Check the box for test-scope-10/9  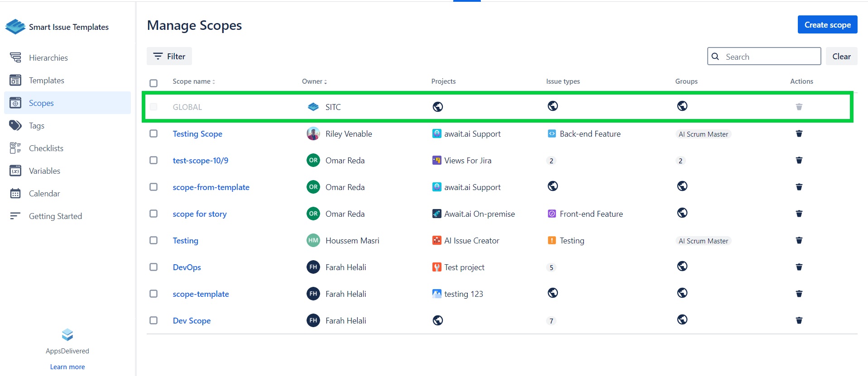(x=153, y=160)
